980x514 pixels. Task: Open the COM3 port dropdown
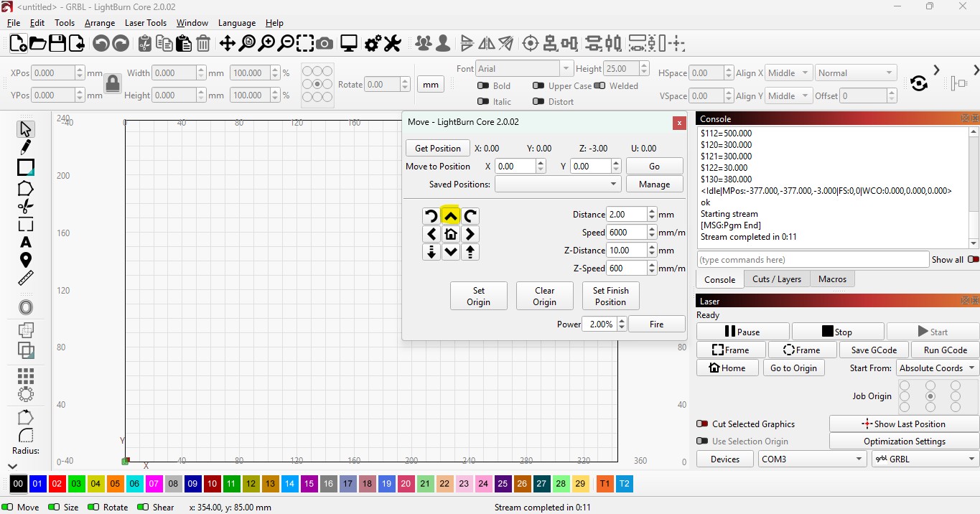[813, 459]
